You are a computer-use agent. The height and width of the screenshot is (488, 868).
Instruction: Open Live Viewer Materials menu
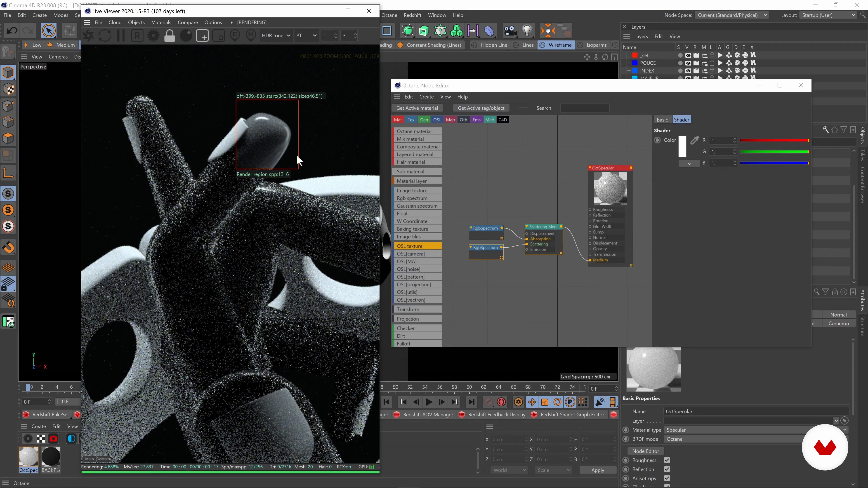tap(161, 23)
